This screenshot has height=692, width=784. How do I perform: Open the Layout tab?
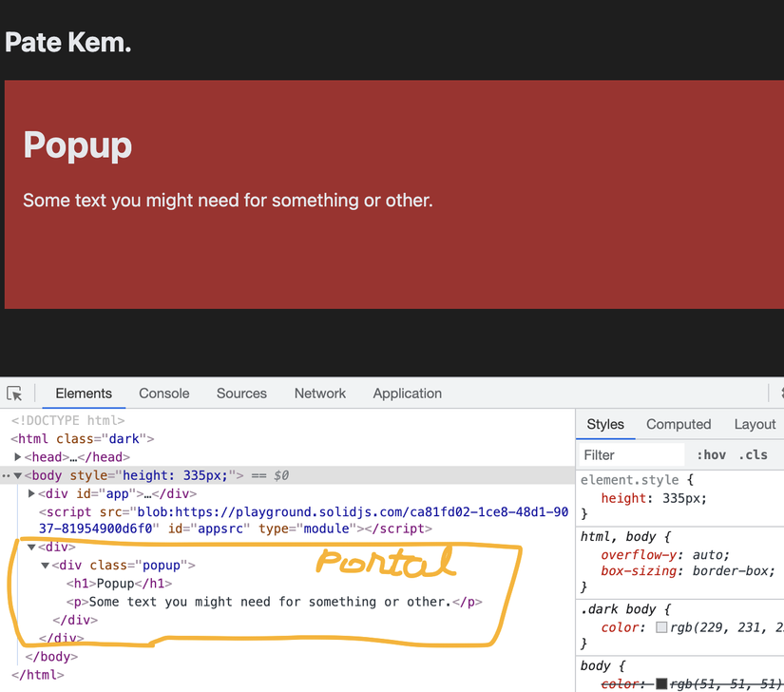(755, 424)
